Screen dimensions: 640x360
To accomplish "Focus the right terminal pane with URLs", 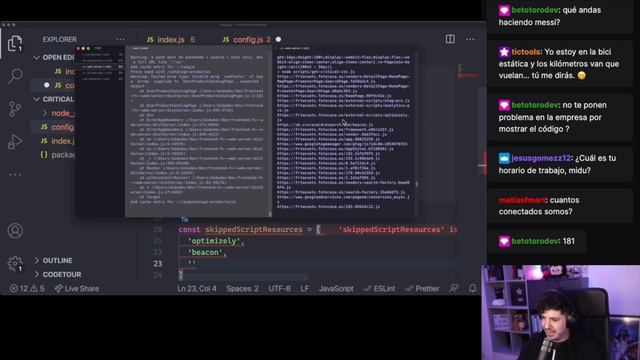I will pyautogui.click(x=344, y=131).
